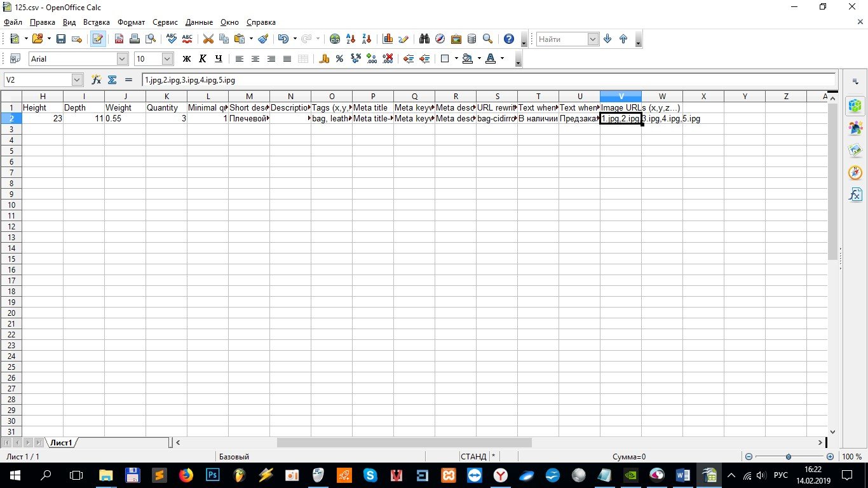The image size is (868, 488).
Task: Open Data Sources from the toolbar
Action: pyautogui.click(x=471, y=39)
